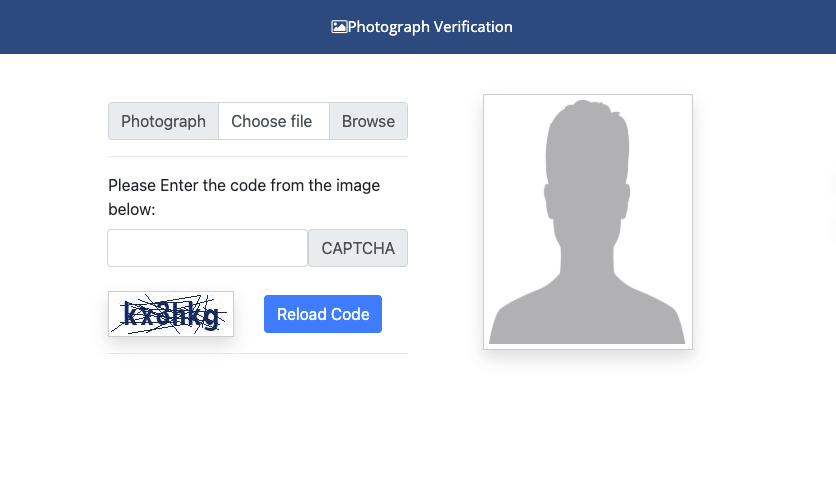836x501 pixels.
Task: Click the "Photograph" file input label
Action: (163, 121)
